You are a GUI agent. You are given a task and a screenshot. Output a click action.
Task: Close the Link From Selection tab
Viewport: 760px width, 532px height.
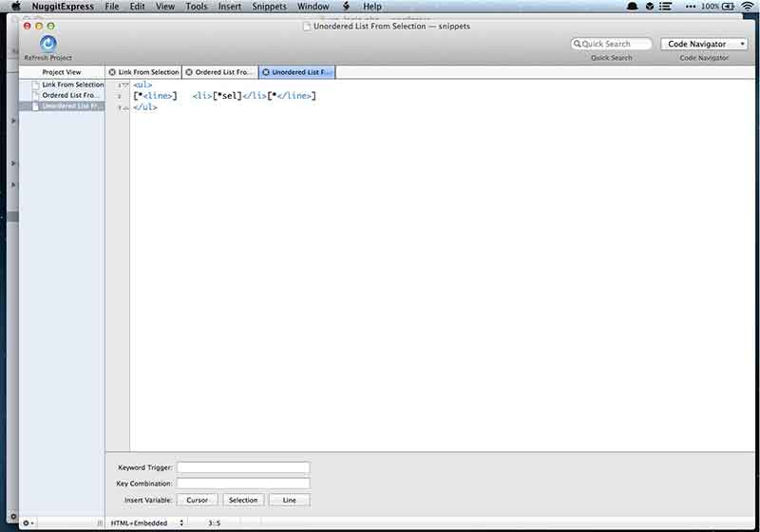point(112,72)
